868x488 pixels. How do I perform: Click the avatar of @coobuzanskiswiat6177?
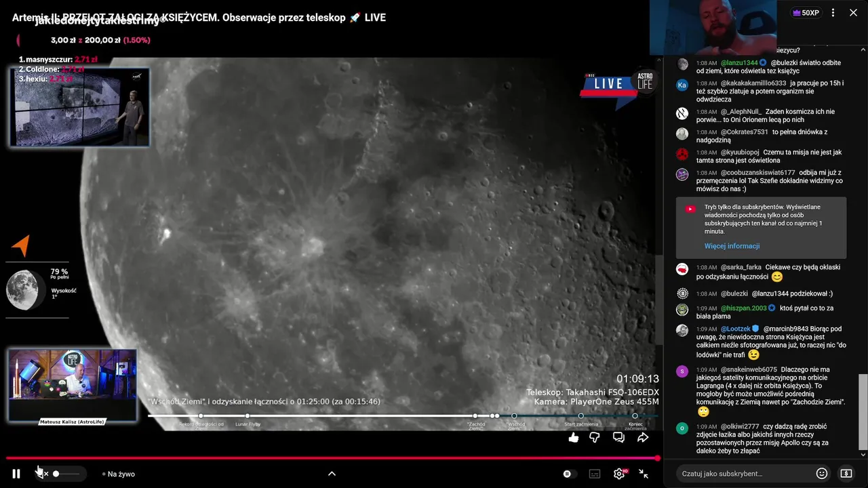682,174
